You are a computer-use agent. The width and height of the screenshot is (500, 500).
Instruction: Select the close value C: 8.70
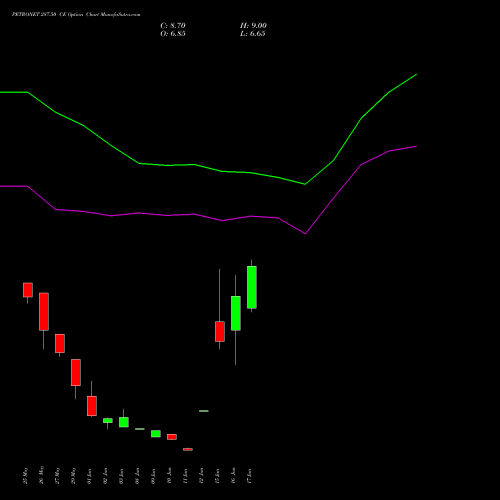pyautogui.click(x=173, y=26)
